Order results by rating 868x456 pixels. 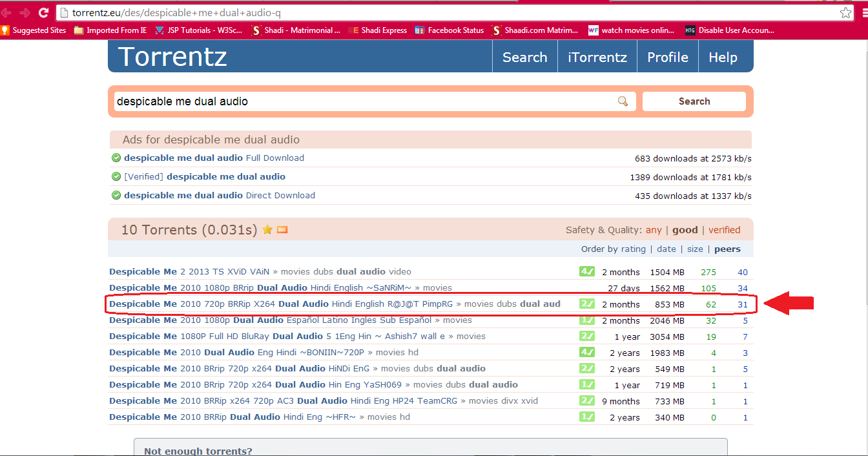pos(634,249)
